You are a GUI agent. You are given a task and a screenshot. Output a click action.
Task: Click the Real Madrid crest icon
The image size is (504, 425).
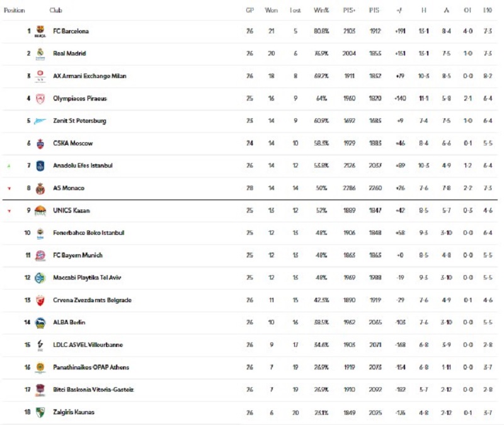pyautogui.click(x=40, y=54)
